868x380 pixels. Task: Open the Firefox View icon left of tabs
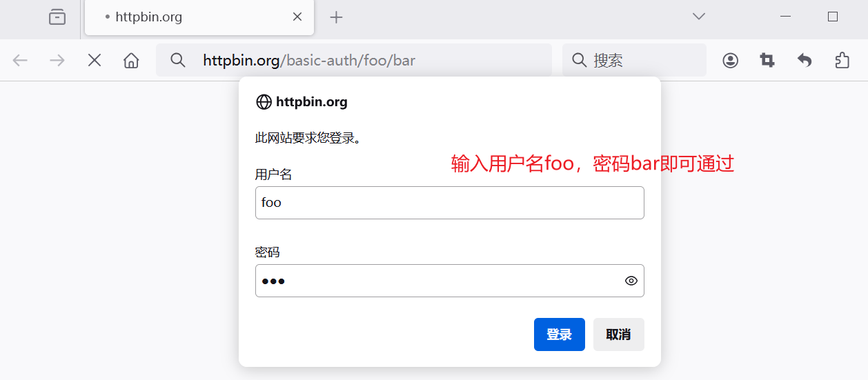[57, 17]
